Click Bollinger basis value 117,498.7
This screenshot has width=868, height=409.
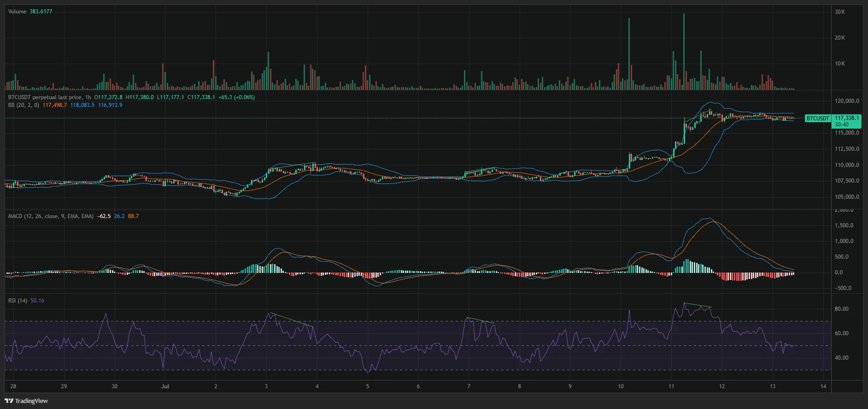pos(55,105)
